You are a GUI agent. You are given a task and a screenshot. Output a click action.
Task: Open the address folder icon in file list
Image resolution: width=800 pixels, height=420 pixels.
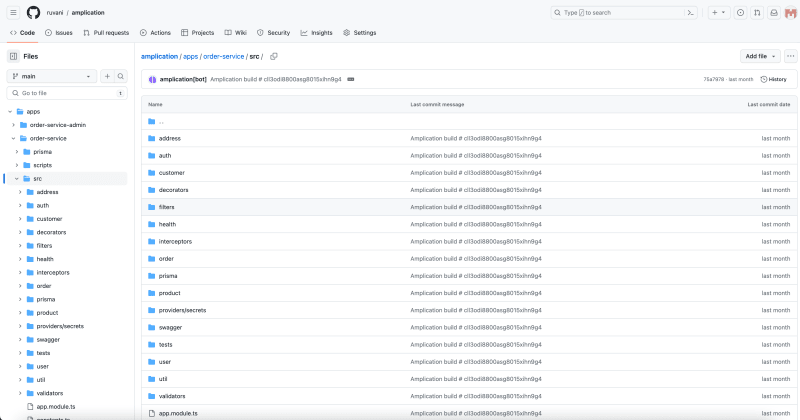pos(152,138)
